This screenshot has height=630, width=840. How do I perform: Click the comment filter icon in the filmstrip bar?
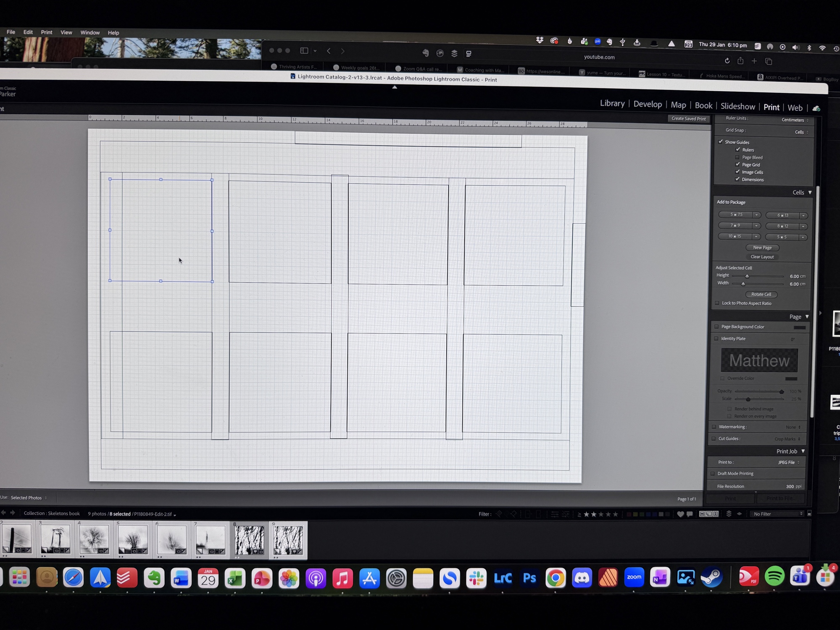(x=690, y=514)
